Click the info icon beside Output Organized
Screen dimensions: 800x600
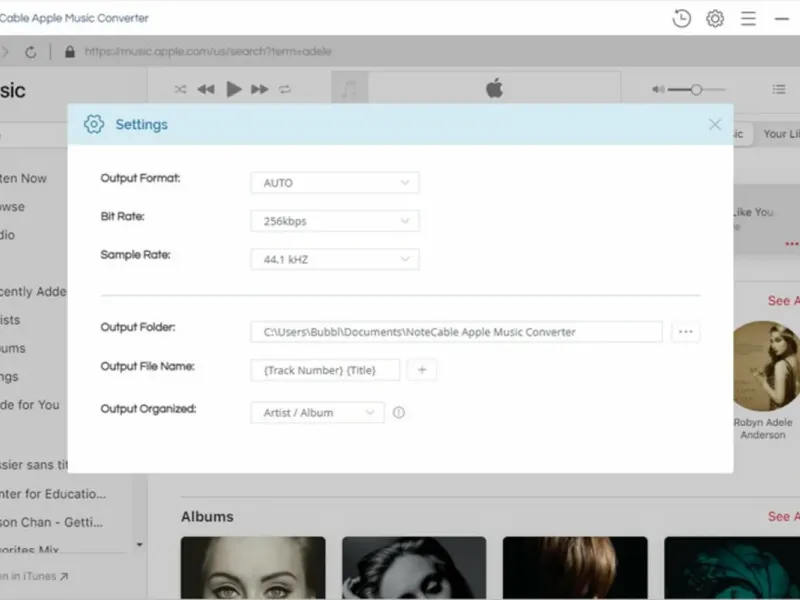click(398, 412)
